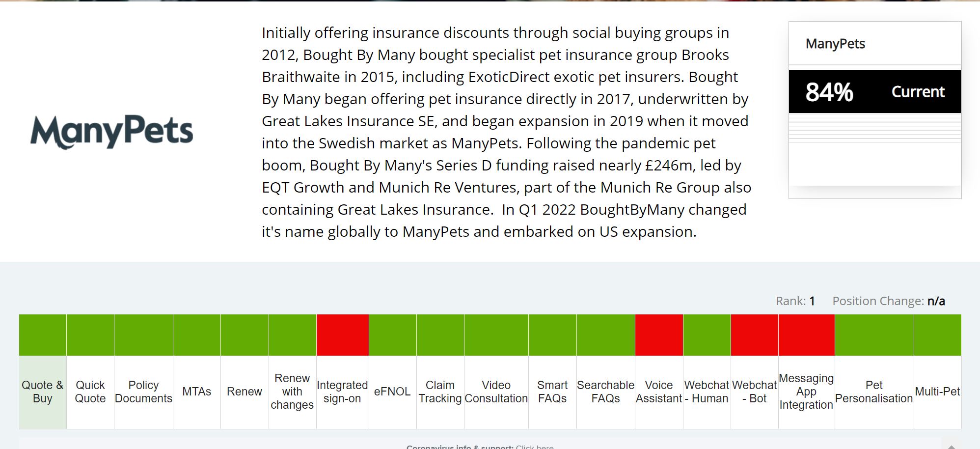The height and width of the screenshot is (449, 980).
Task: Switch to the MTAs tab
Action: click(196, 392)
